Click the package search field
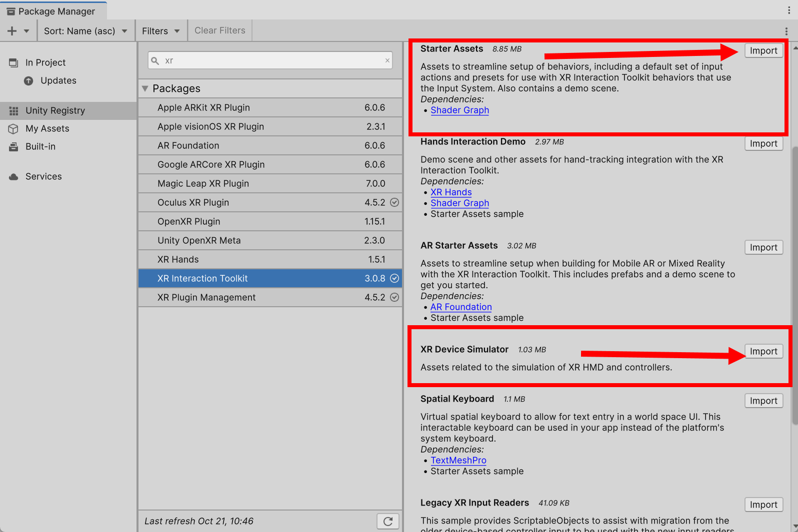The image size is (798, 532). coord(270,60)
